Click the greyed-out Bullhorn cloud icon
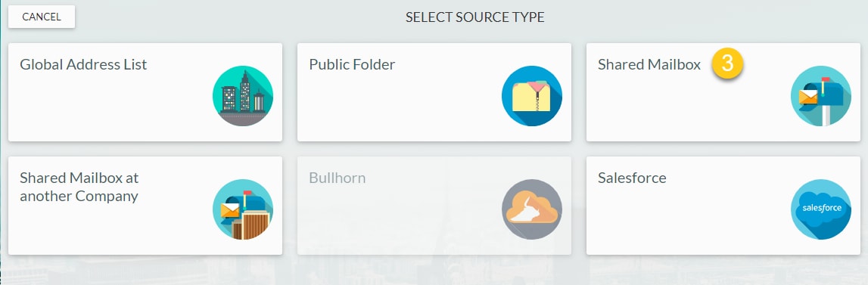Viewport: 868px width, 285px height. (x=532, y=209)
